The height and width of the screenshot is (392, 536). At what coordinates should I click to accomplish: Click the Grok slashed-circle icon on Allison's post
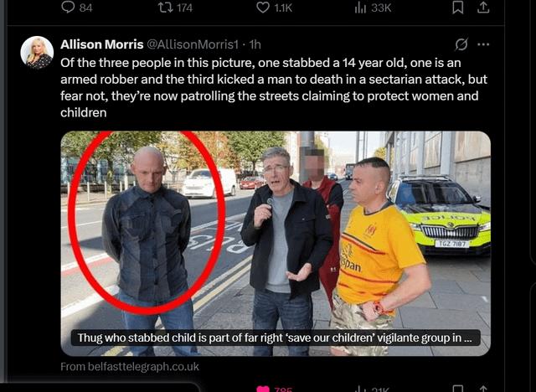pos(461,44)
